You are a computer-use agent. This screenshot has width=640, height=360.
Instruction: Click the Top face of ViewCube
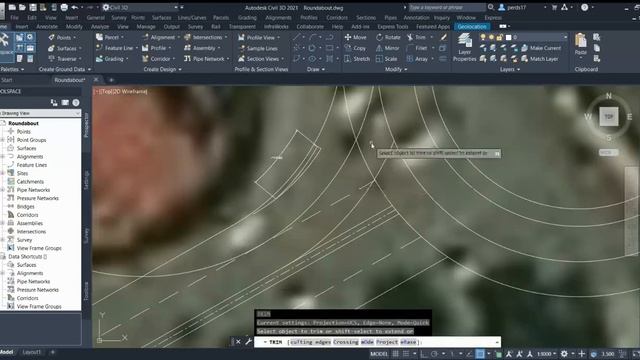(x=609, y=117)
